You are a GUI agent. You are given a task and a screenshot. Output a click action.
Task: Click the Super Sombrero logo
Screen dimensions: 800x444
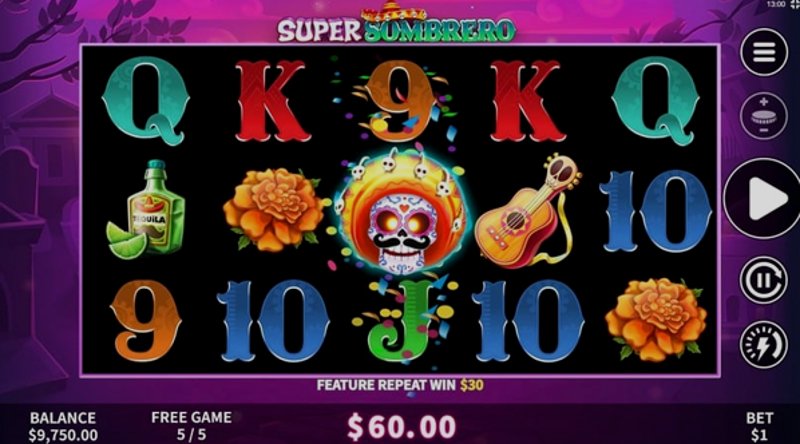pos(396,24)
